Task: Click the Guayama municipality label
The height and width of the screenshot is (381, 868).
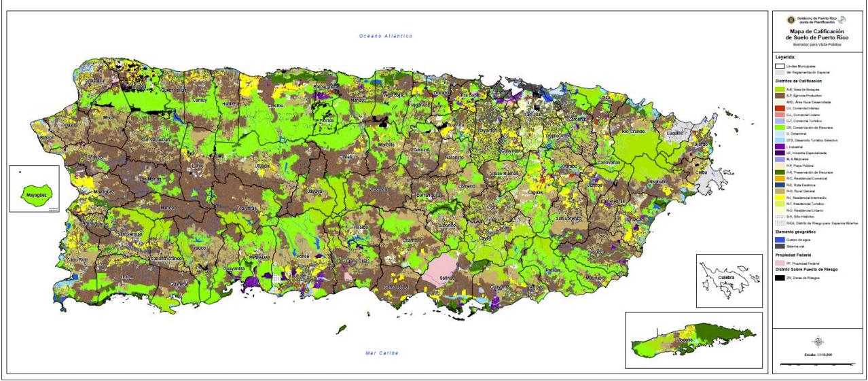Action: (x=499, y=287)
